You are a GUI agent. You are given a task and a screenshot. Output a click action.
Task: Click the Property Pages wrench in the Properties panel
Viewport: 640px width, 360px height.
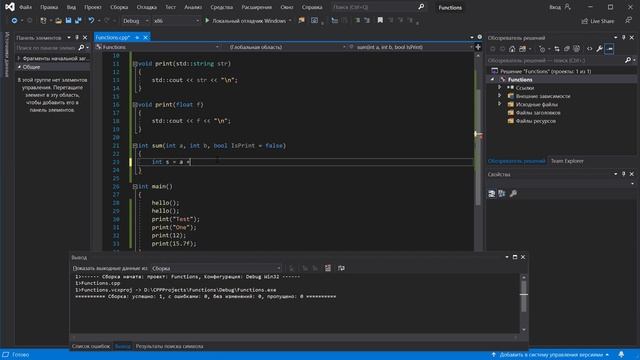[513, 193]
